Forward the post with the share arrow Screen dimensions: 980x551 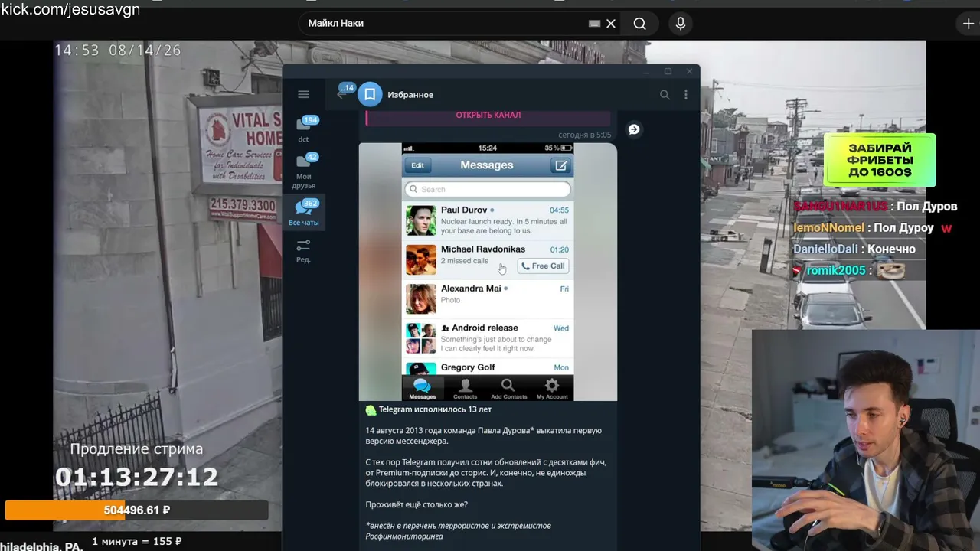coord(634,129)
